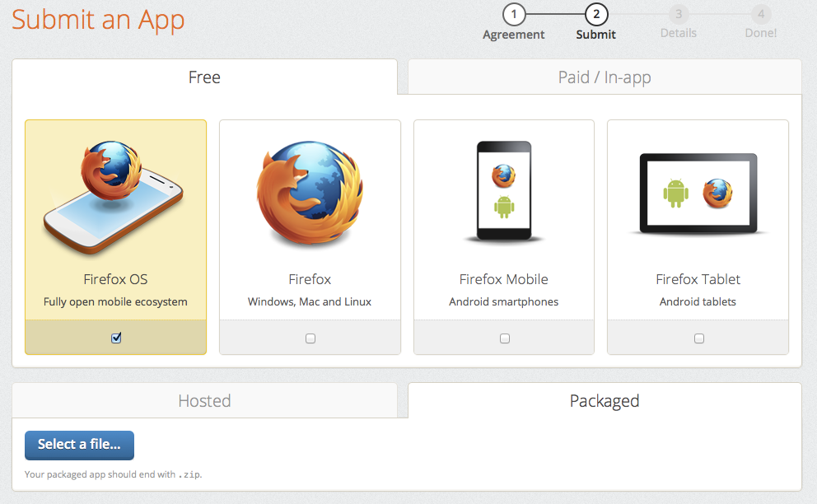Select the Firefox Tablet platform card
Image resolution: width=817 pixels, height=504 pixels.
tap(698, 237)
